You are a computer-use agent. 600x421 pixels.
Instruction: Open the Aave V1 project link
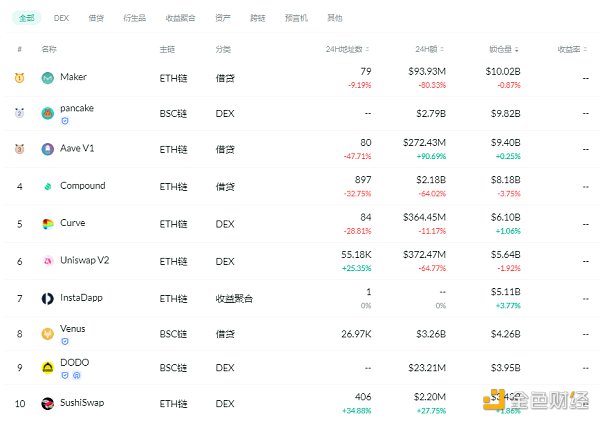click(x=77, y=148)
